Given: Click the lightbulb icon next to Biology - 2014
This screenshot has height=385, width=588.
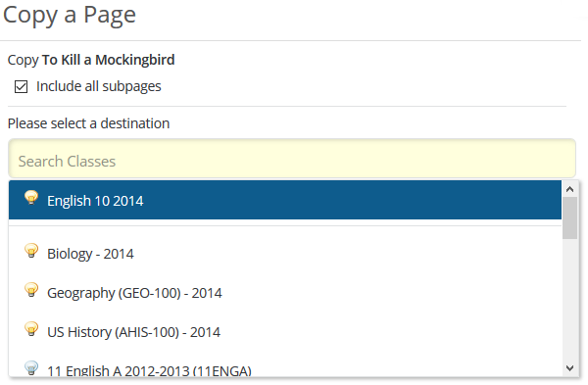Looking at the screenshot, I should coord(31,251).
